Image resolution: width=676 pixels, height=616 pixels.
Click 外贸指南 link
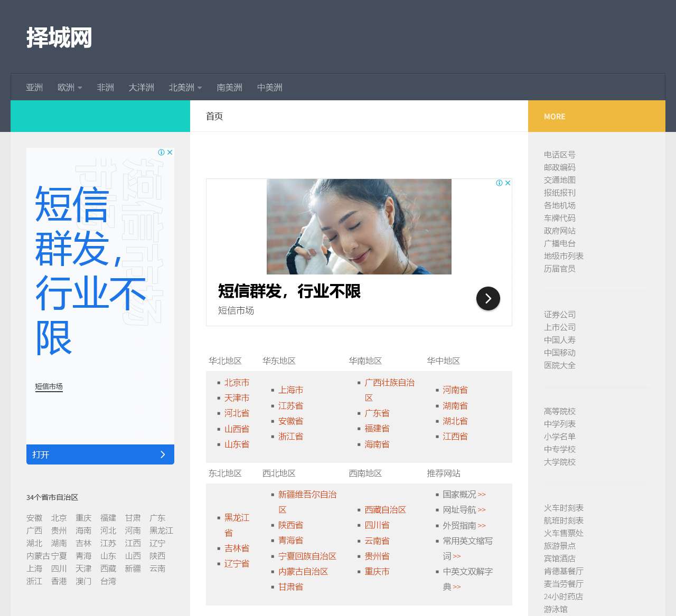point(459,526)
